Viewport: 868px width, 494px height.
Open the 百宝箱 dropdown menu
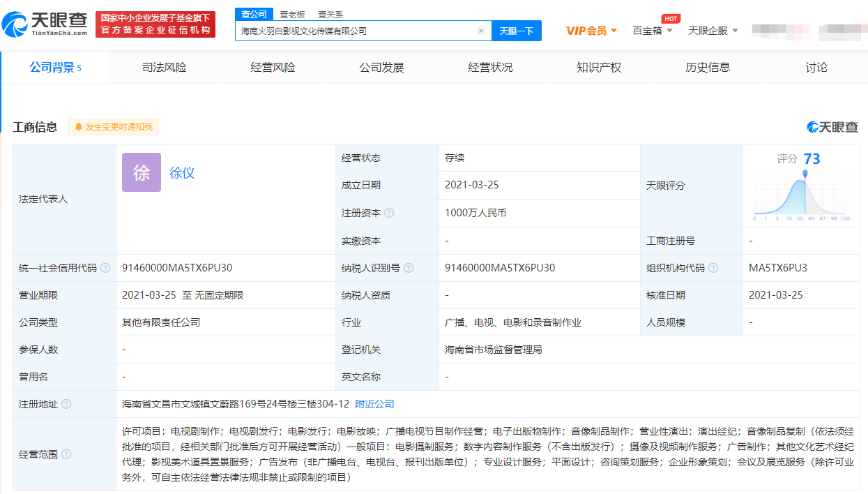click(x=653, y=31)
